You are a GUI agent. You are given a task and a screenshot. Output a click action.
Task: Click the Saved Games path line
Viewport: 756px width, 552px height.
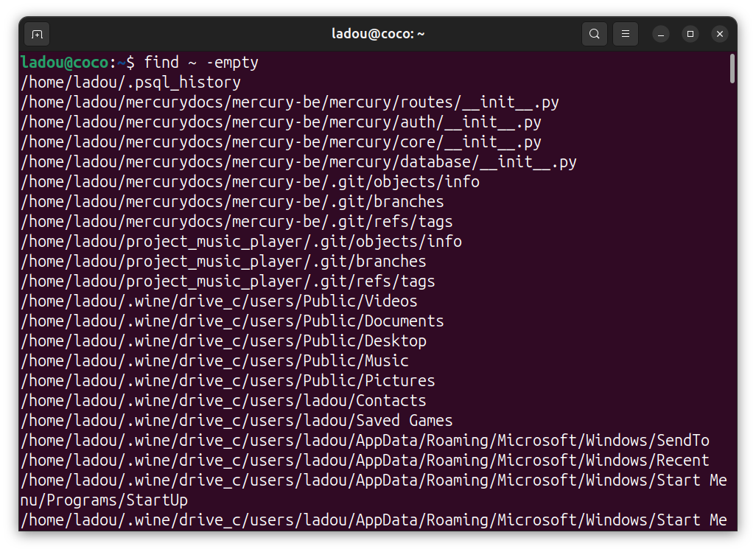click(236, 420)
